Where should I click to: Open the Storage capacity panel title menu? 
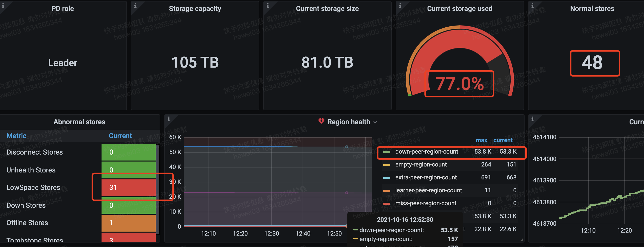click(x=195, y=9)
